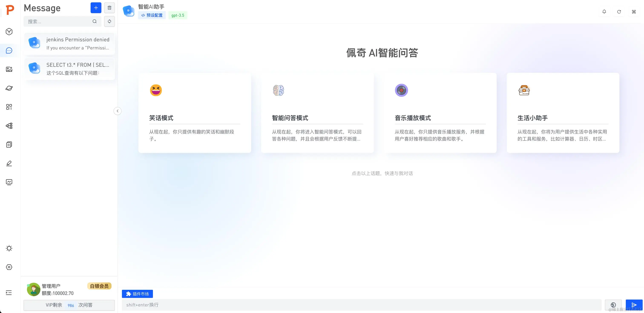Open the gpt-3.5 model selector tag
Viewport: 644px width, 313px height.
click(x=177, y=15)
